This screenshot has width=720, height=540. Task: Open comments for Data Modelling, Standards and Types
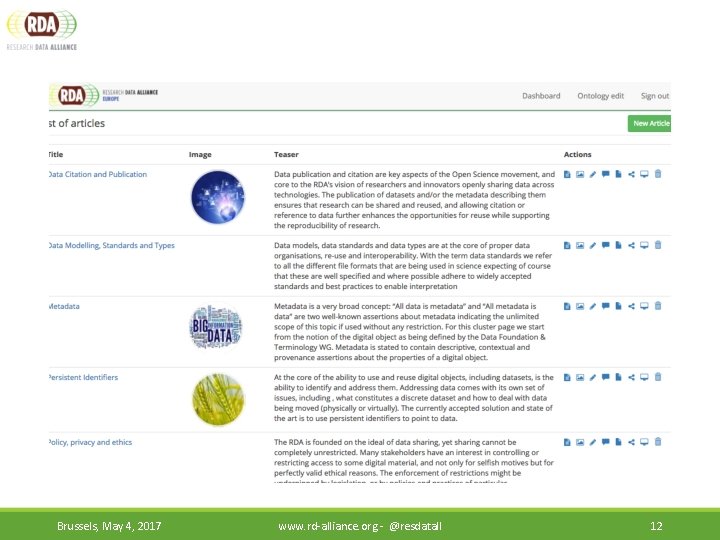(606, 245)
